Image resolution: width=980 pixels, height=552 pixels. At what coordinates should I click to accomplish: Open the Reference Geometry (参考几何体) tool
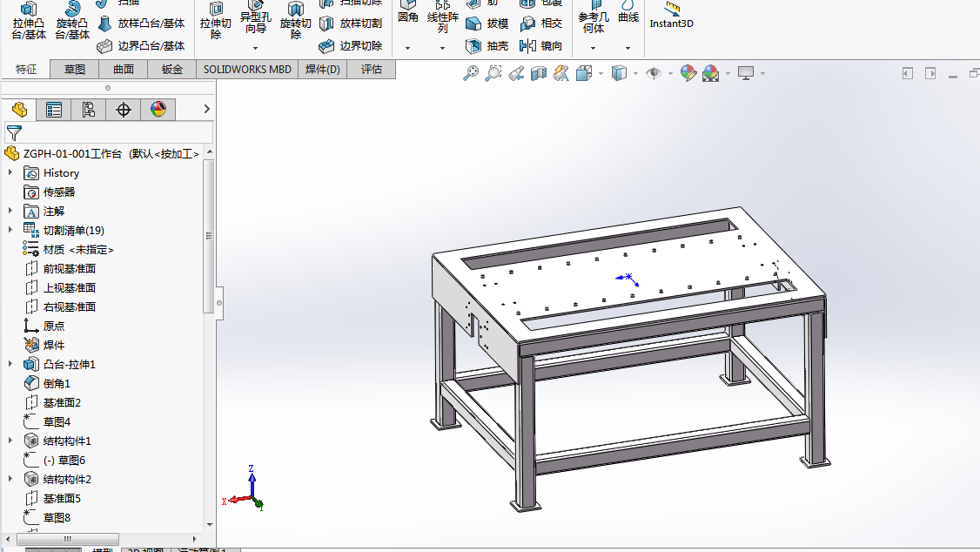[593, 17]
